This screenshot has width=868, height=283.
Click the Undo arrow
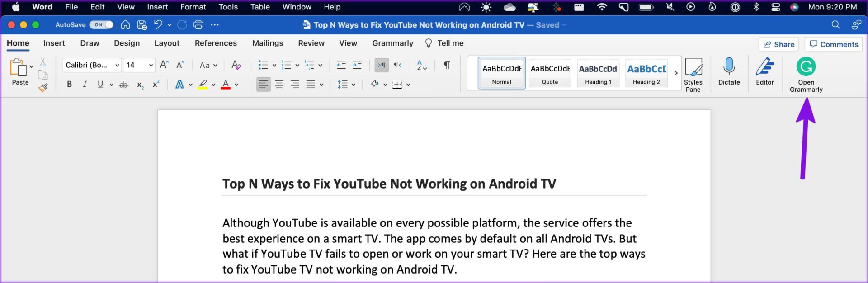coord(158,24)
